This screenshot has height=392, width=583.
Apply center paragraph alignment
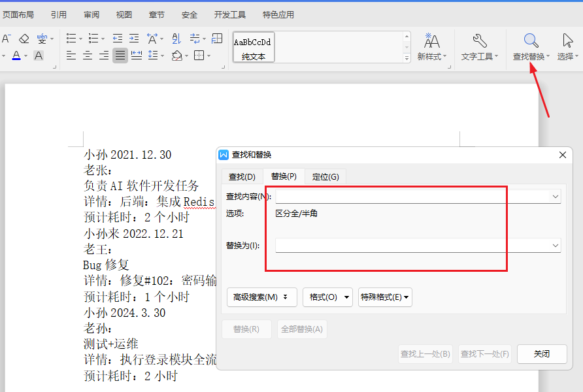coord(87,56)
